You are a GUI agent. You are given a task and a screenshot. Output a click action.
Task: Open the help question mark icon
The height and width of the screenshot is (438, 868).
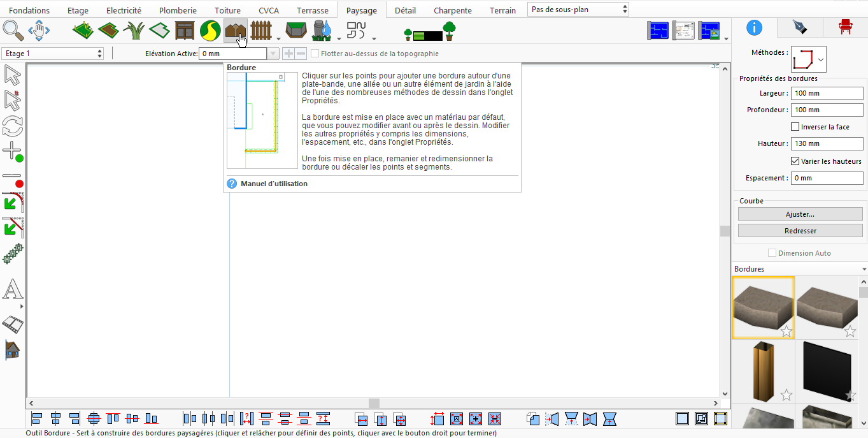pos(232,184)
